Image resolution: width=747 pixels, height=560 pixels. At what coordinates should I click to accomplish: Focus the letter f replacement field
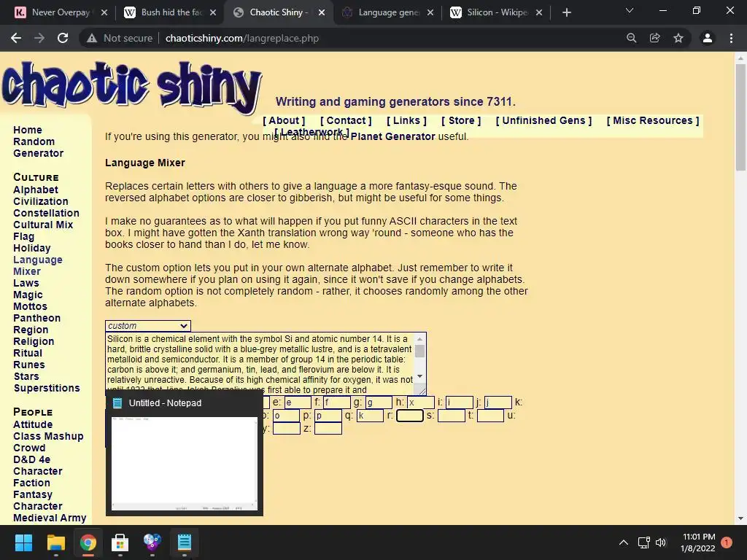[337, 402]
